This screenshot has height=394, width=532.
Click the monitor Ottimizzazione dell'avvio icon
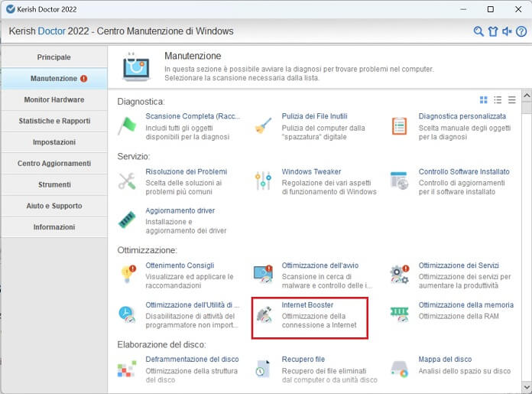[263, 274]
